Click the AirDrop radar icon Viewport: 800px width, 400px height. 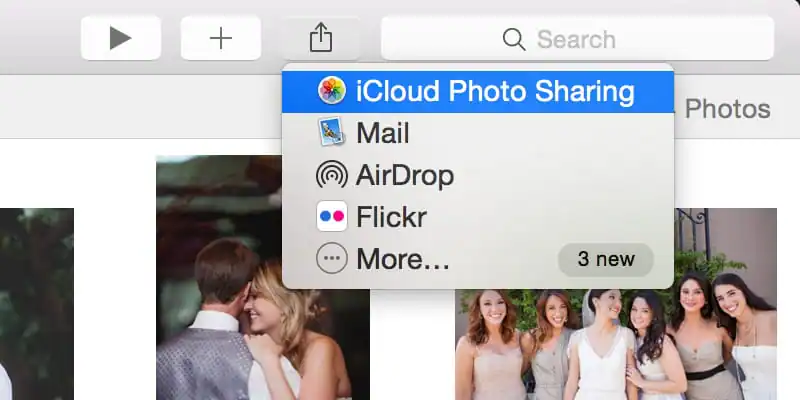[332, 175]
